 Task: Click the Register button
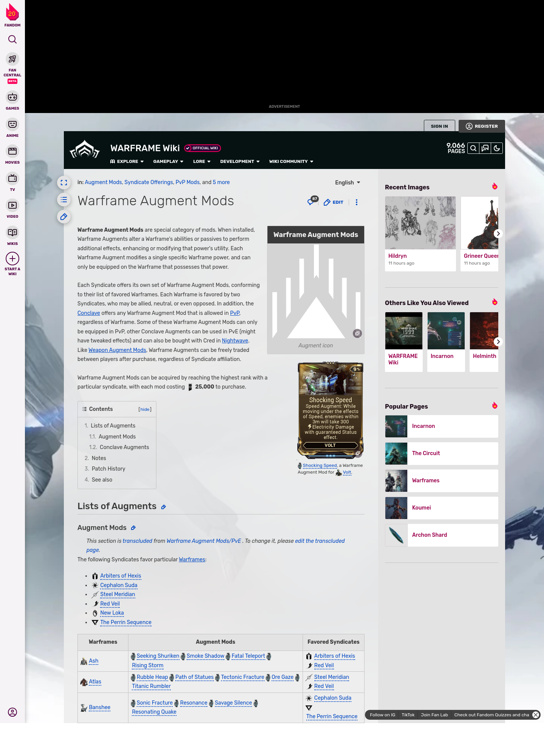482,126
